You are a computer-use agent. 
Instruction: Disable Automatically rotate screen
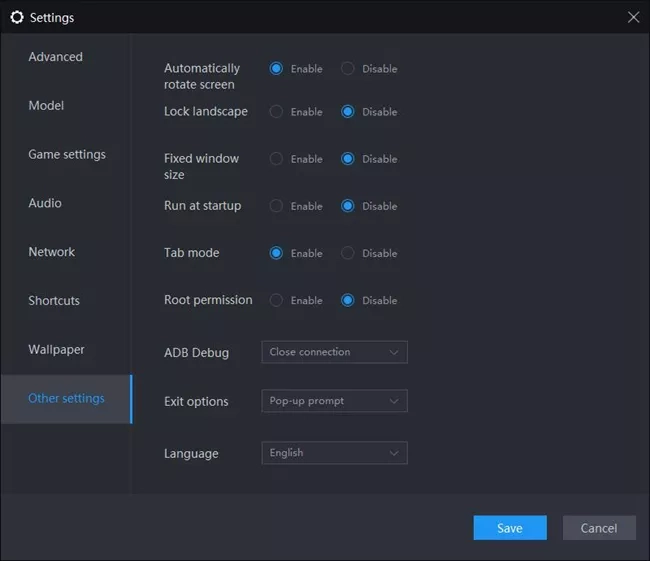tap(348, 69)
